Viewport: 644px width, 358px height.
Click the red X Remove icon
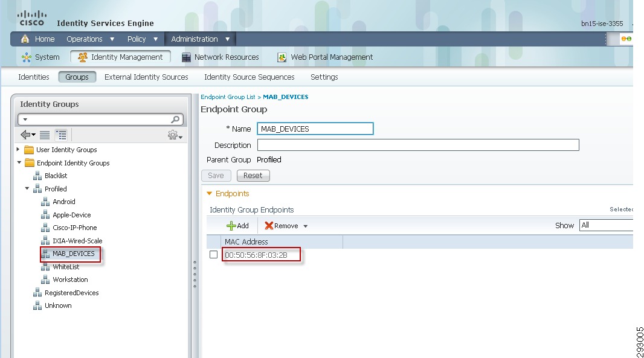(269, 226)
